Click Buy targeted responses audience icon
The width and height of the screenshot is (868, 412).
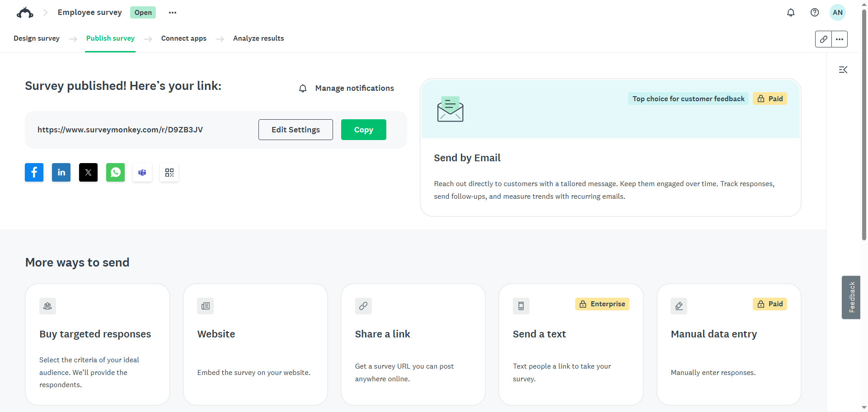pos(47,306)
